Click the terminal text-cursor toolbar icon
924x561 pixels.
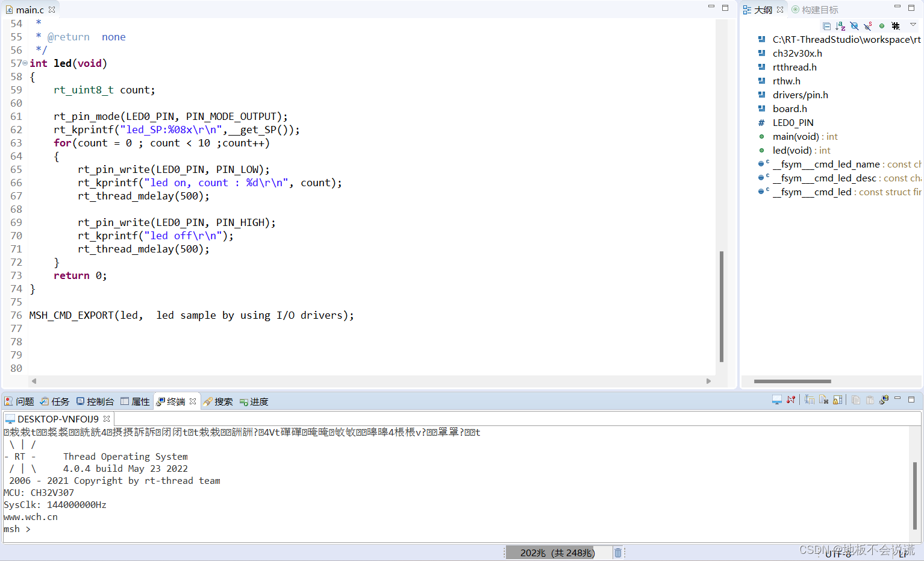click(810, 400)
